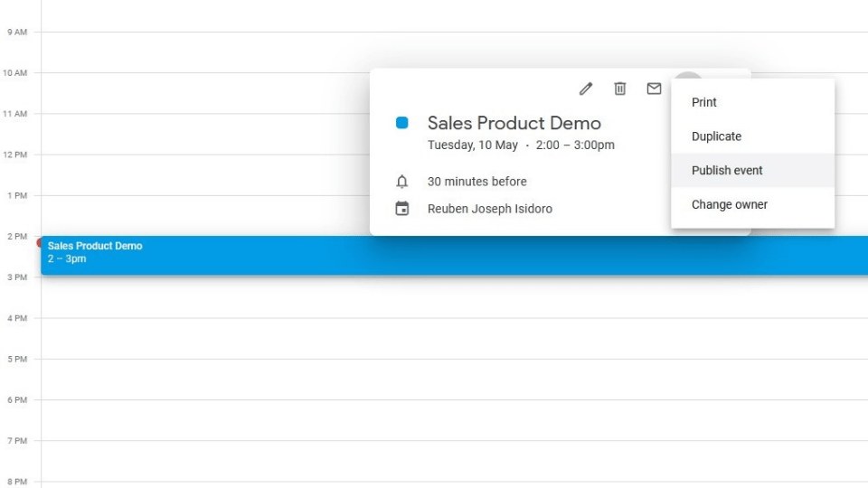Click the red current-time marker dot
Viewport: 868px width, 488px height.
pyautogui.click(x=39, y=242)
